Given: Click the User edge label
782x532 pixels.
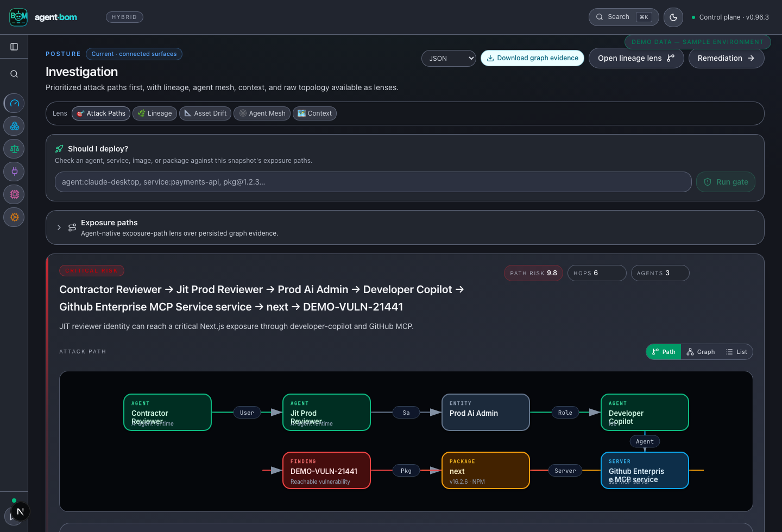Looking at the screenshot, I should (247, 413).
